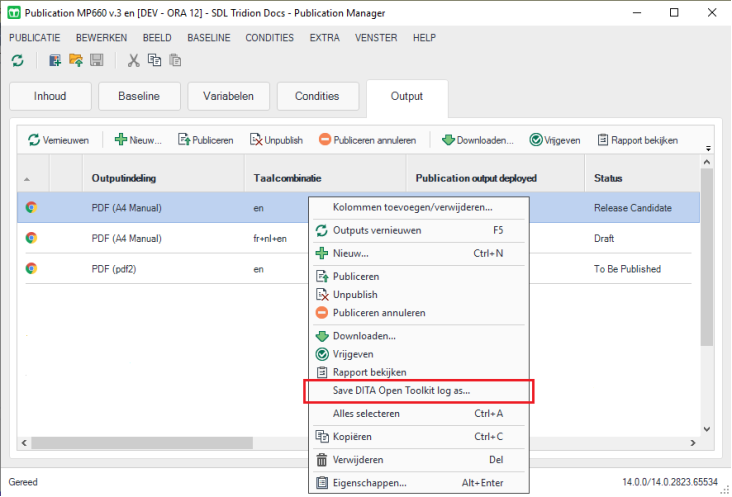732x497 pixels.
Task: Click Chrome icon on the fr+nl+en row
Action: click(x=31, y=238)
